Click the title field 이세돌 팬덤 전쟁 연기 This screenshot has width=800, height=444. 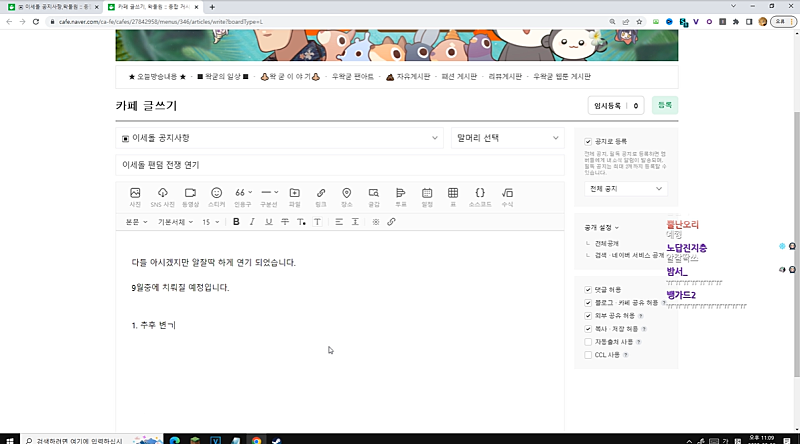coord(340,164)
